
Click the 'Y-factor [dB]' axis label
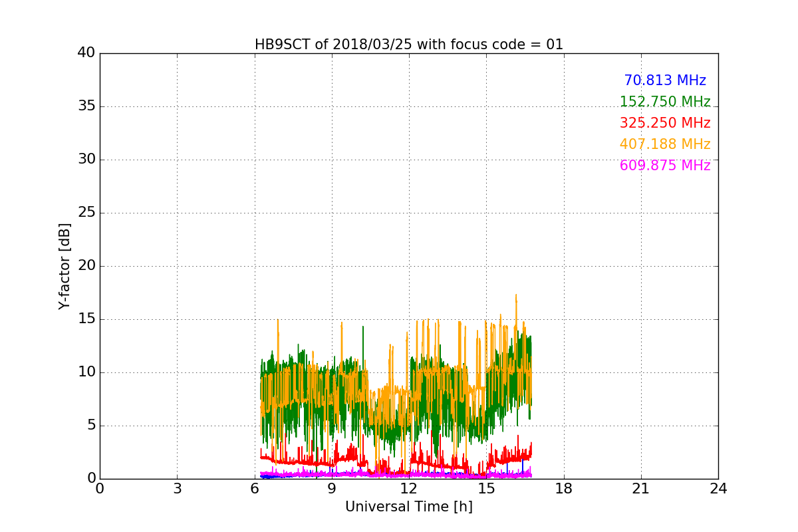click(65, 266)
